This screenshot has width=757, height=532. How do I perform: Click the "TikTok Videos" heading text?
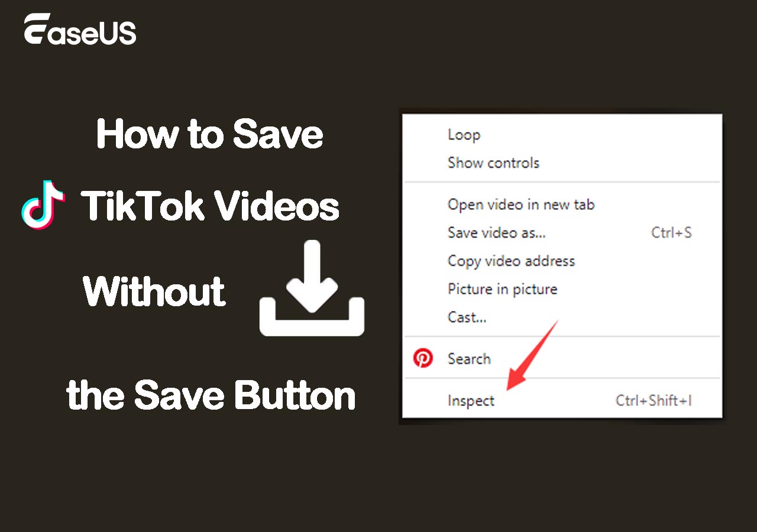(211, 206)
